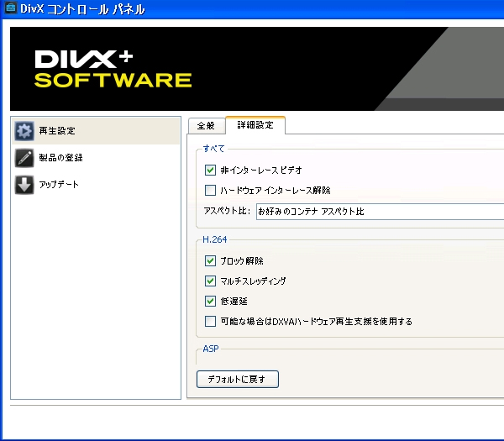The image size is (504, 441).
Task: Uncheck the 非インターレース ビデオ checkbox
Action: (210, 170)
